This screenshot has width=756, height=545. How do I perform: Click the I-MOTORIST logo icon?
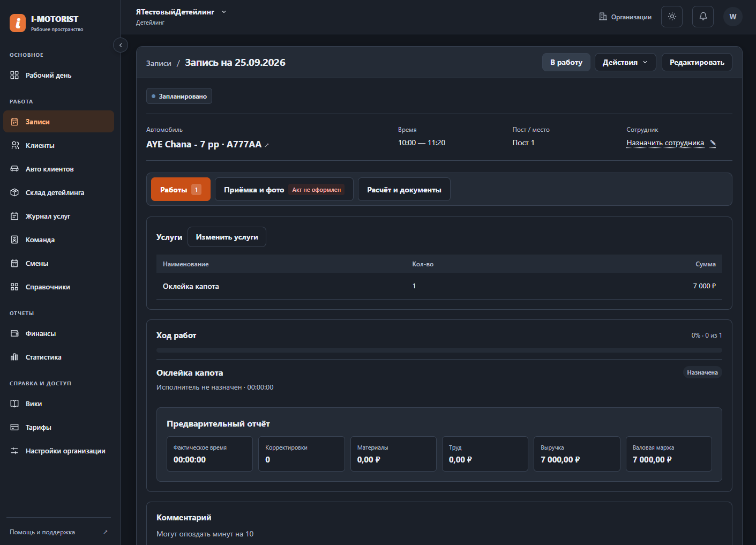coord(18,23)
